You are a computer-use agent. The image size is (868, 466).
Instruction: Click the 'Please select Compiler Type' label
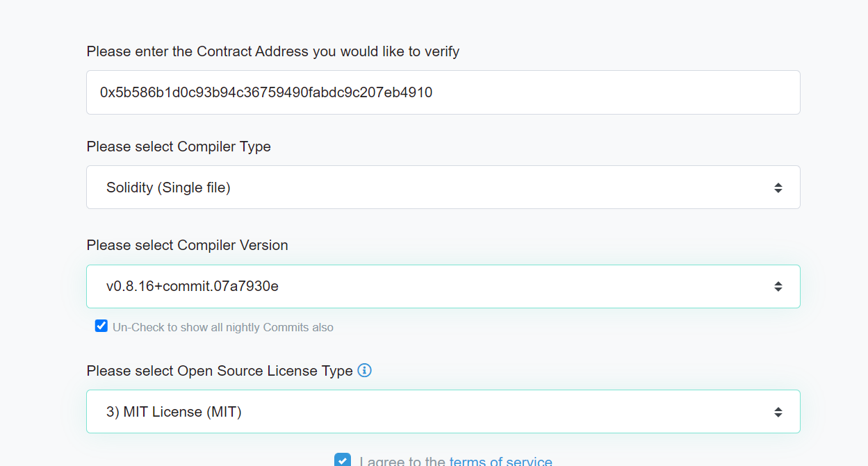(179, 147)
